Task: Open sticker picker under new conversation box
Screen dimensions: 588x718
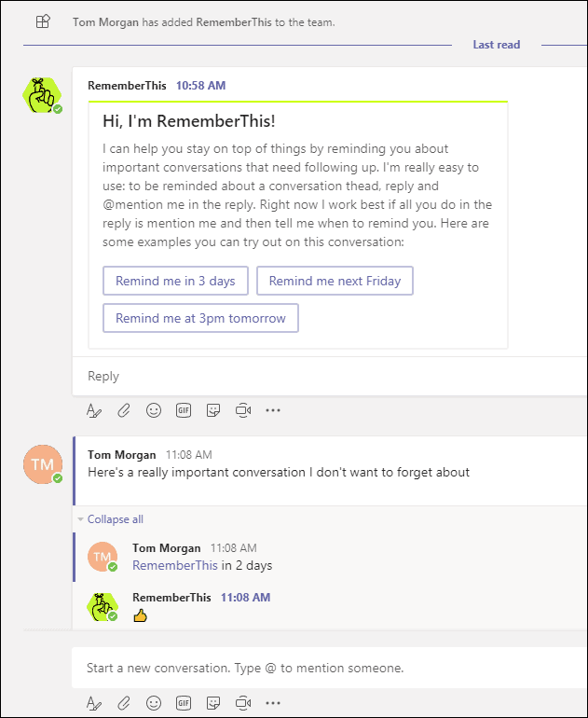Action: coord(213,703)
